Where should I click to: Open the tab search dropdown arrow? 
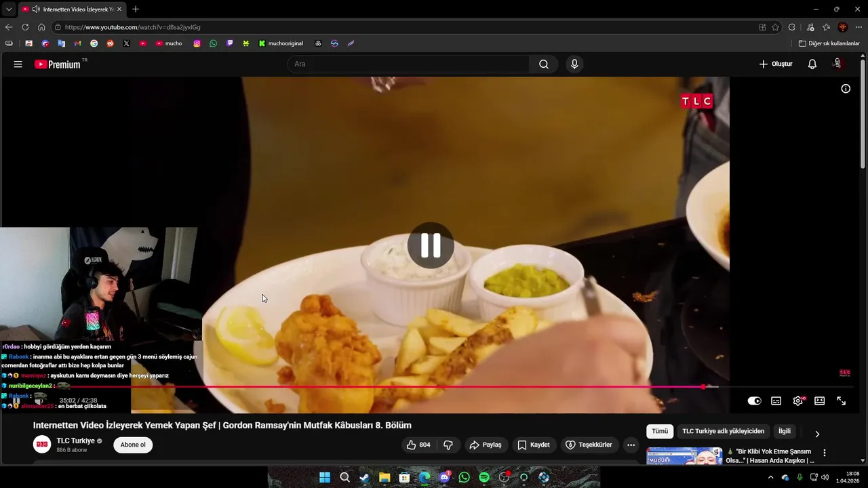pyautogui.click(x=9, y=9)
